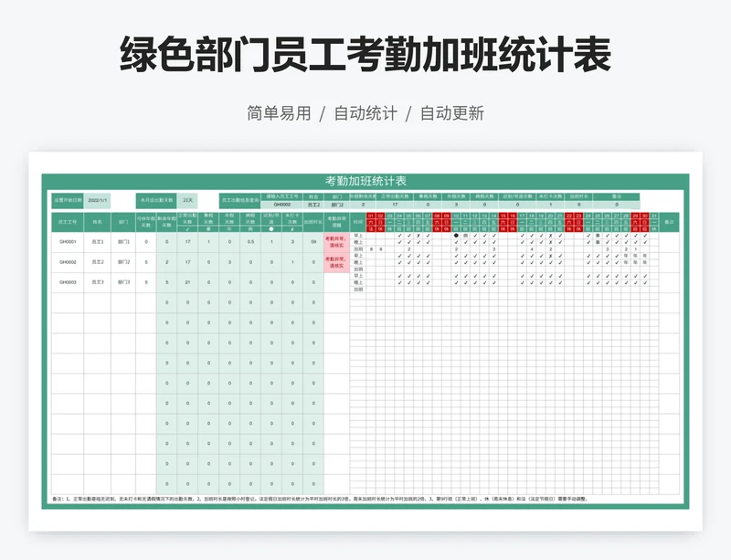Click the black dot symbol under 迟到/早退
This screenshot has height=560, width=731.
coord(270,229)
